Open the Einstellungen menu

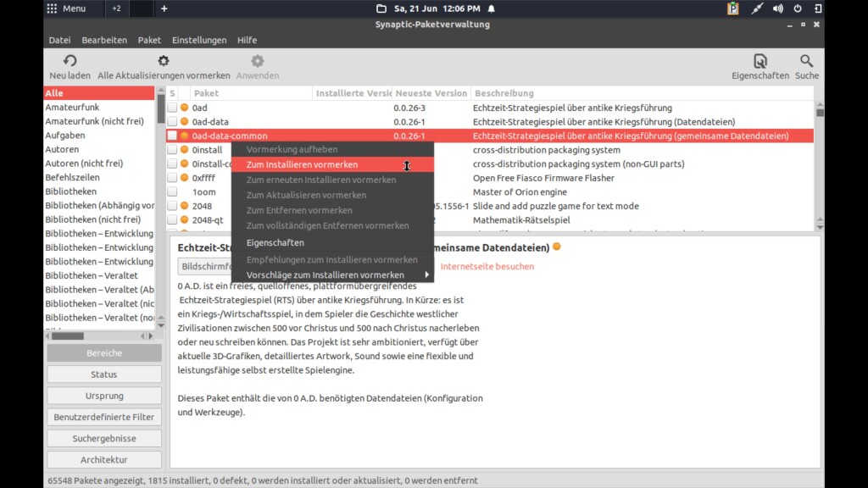point(199,40)
